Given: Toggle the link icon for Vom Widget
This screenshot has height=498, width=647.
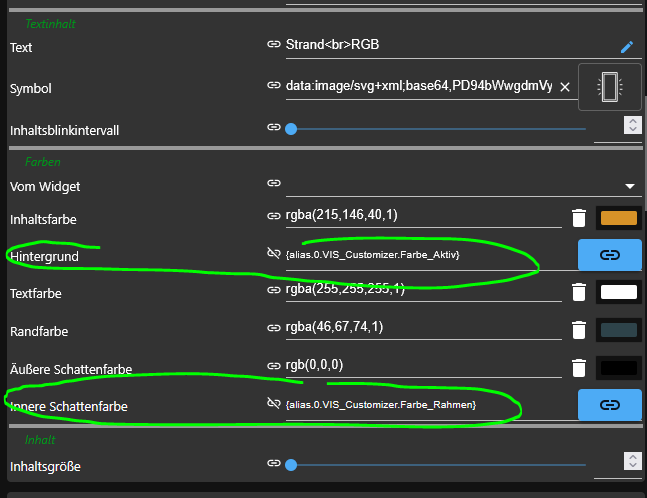Looking at the screenshot, I should click(x=273, y=183).
